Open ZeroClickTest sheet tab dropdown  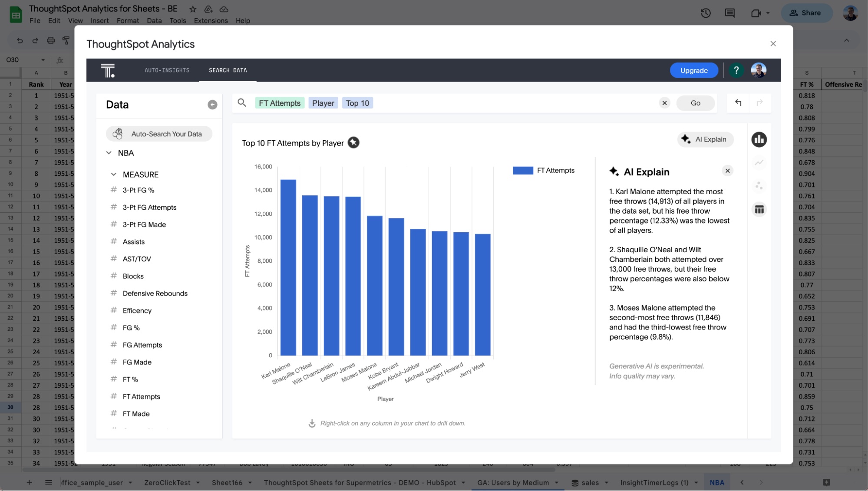click(198, 483)
